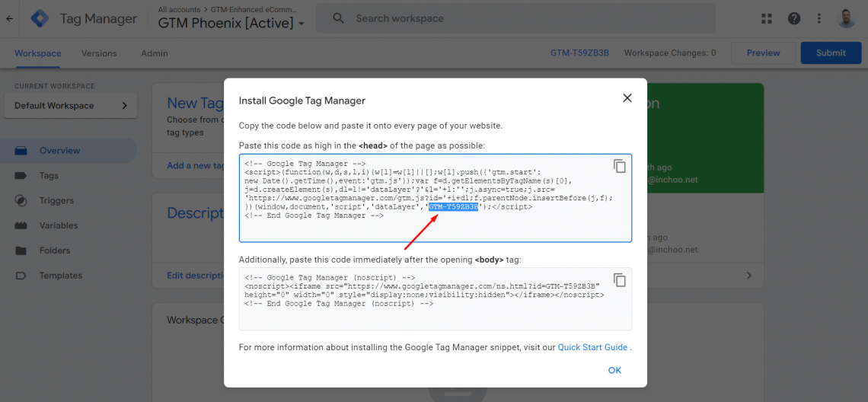Go back using the top-left arrow
This screenshot has height=402, width=868.
[9, 18]
